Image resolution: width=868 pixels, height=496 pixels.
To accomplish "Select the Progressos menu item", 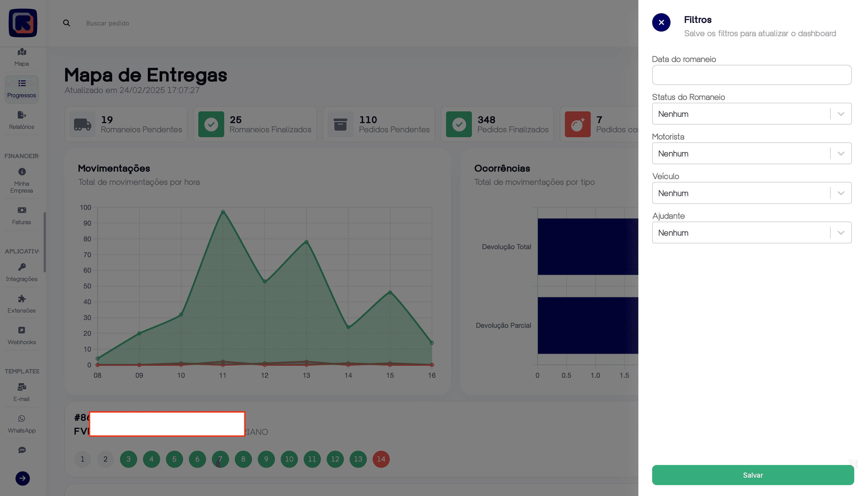I will pyautogui.click(x=22, y=89).
